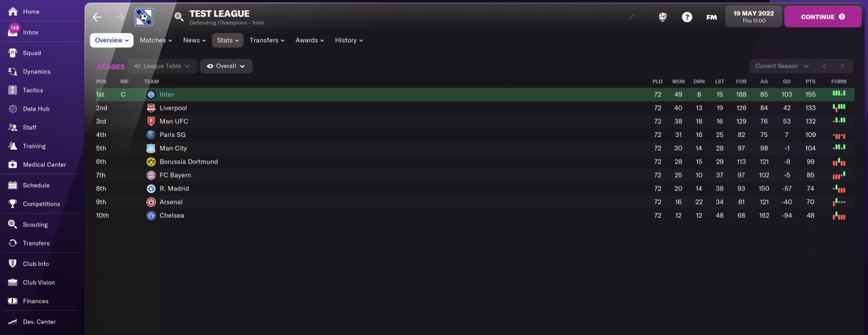Click the TEST LEAGUE logo badge
Viewport: 868px width, 335px height.
pyautogui.click(x=144, y=17)
